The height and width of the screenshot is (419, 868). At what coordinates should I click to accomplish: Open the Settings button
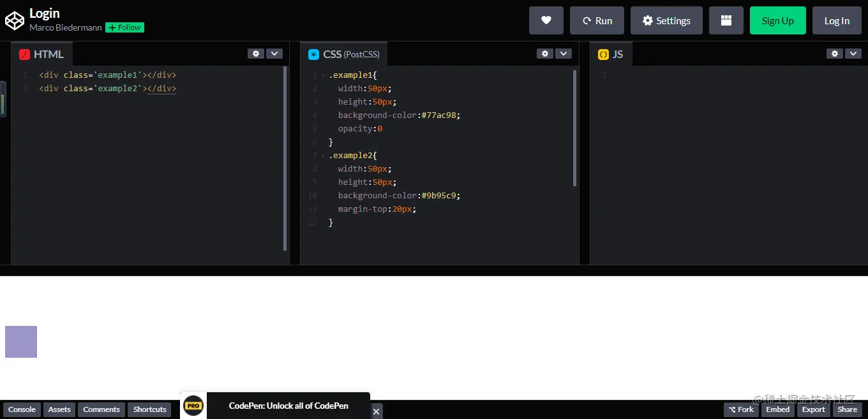coord(666,20)
